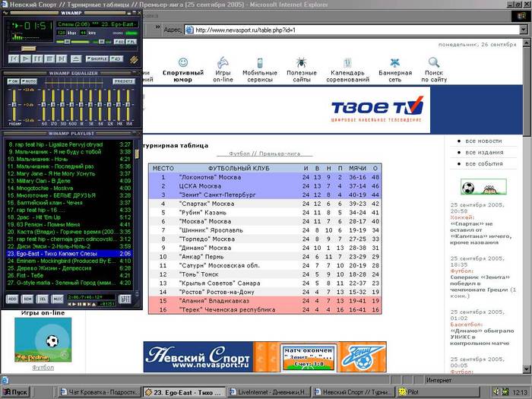The height and width of the screenshot is (399, 532).
Task: Select playlist track 24 Eminem - Mockingbird
Action: [x=69, y=261]
